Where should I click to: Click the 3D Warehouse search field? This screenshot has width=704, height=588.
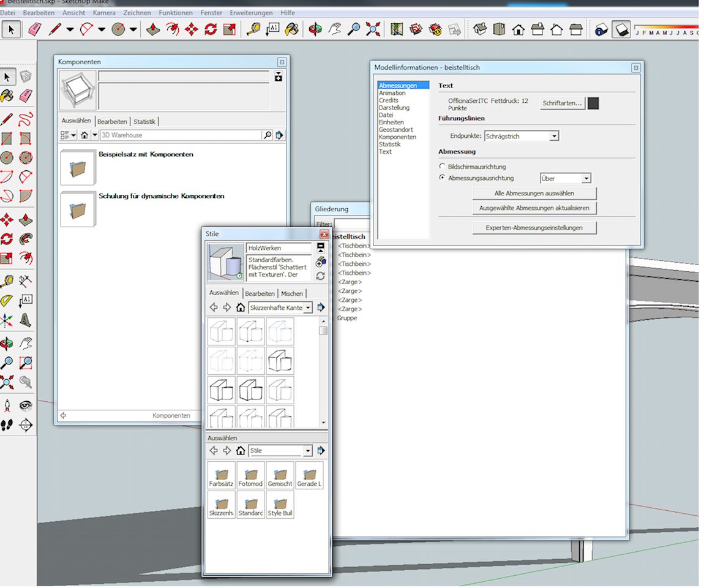tap(181, 135)
